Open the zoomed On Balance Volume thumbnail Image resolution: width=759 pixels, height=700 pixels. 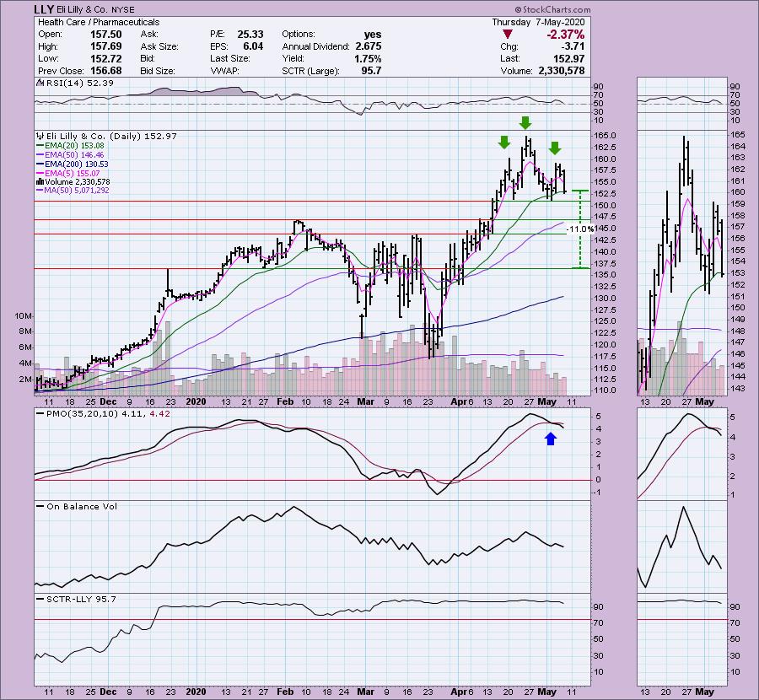pyautogui.click(x=682, y=547)
